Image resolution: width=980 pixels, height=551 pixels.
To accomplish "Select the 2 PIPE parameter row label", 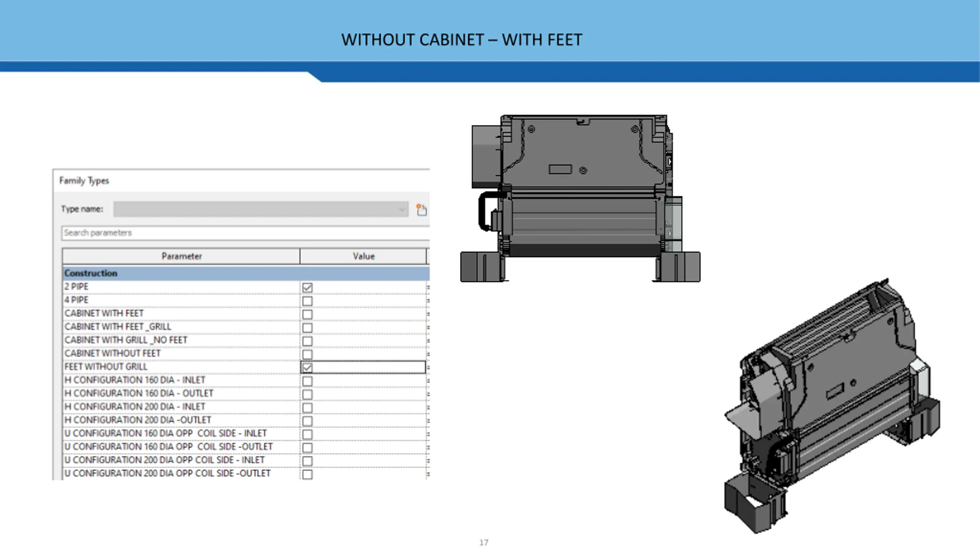I will tap(77, 287).
